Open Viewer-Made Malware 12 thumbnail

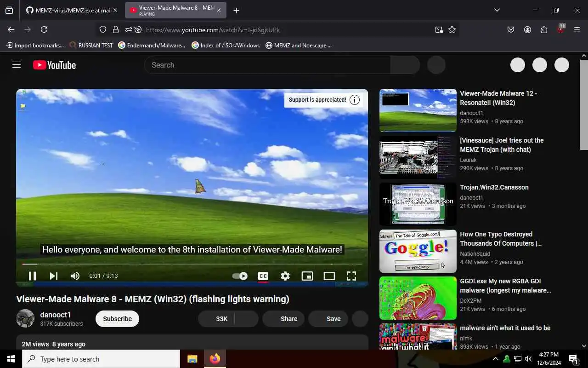(418, 110)
